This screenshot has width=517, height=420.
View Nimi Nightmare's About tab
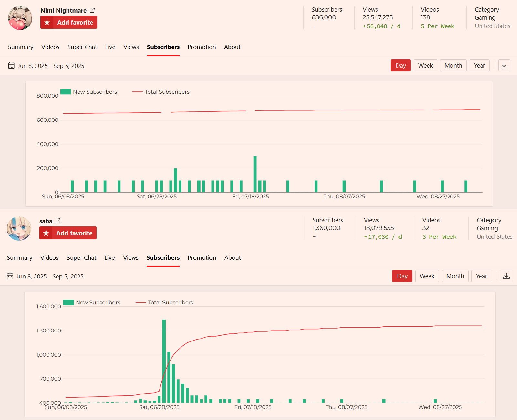[x=232, y=47]
